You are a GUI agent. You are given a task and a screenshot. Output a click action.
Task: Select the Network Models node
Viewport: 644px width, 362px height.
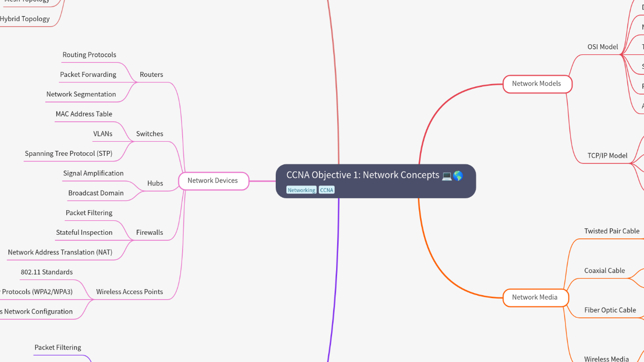pos(537,83)
